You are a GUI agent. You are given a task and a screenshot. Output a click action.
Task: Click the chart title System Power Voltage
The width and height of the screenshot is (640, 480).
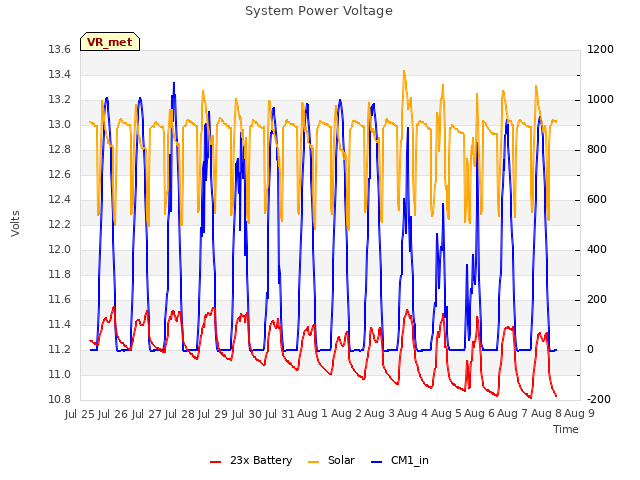point(319,11)
